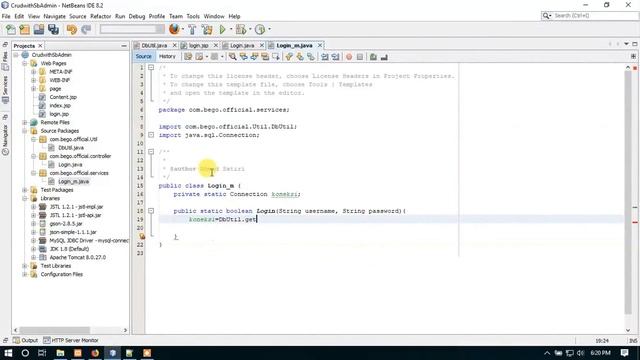Screen dimensions: 640x360
Task: Switch to the login.jsp editor tab
Action: (x=199, y=45)
